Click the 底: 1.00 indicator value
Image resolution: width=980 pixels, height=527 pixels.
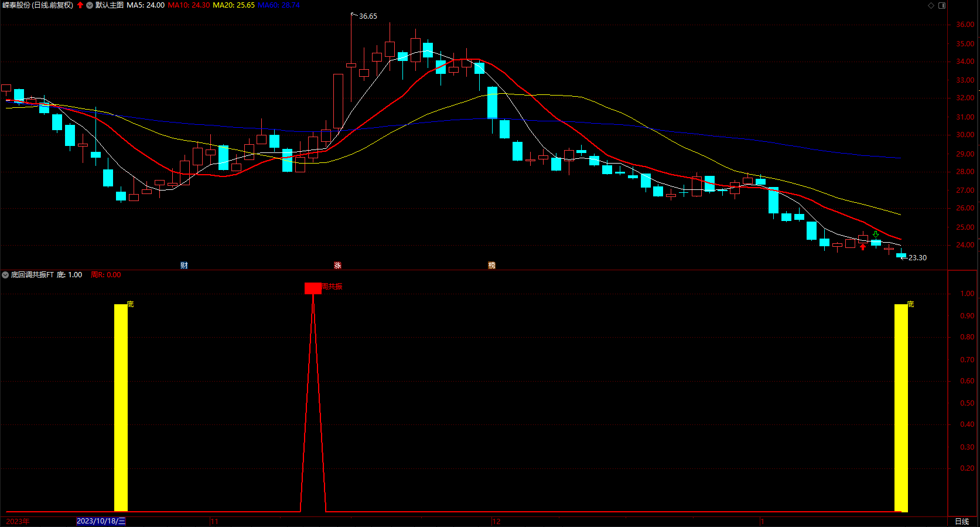pos(70,275)
